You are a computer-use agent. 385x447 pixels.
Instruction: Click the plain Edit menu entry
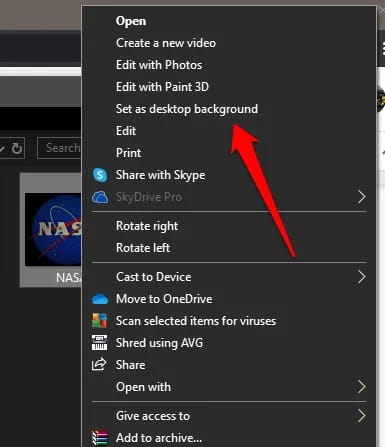[x=126, y=131]
